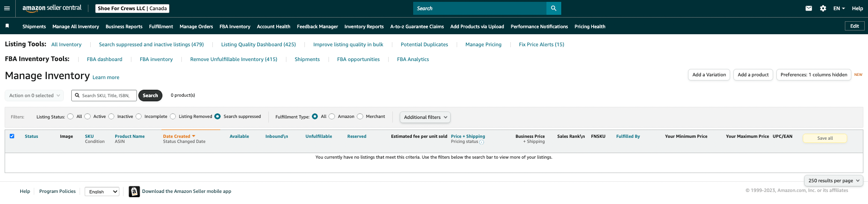Open the EN language dropdown in header
This screenshot has height=204, width=868.
pyautogui.click(x=839, y=8)
